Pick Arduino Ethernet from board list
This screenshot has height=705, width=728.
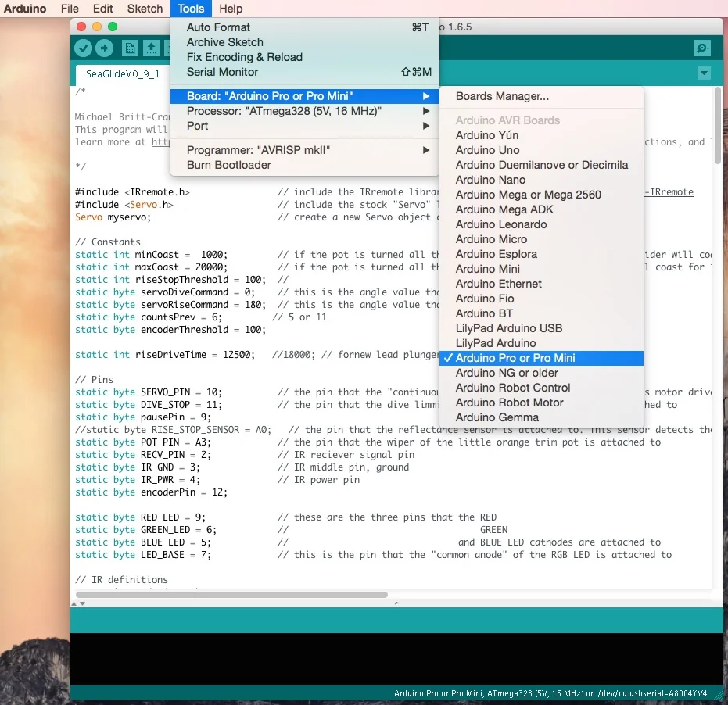pyautogui.click(x=541, y=284)
